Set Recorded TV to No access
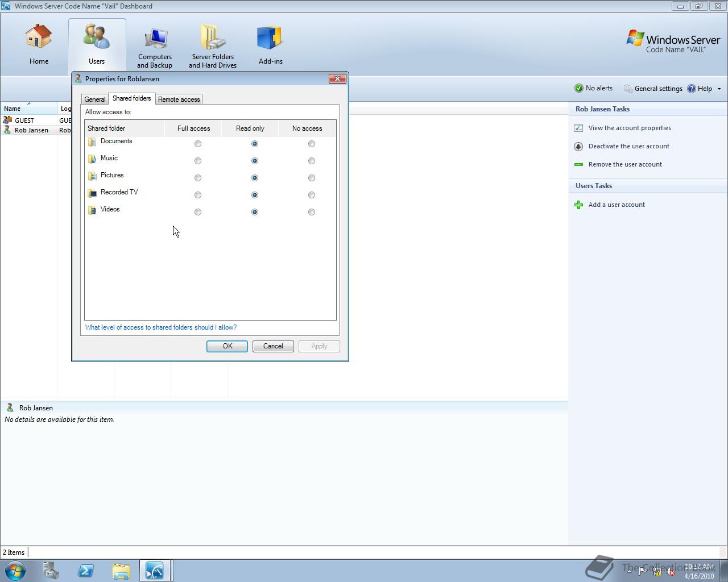Screen dimensions: 728x582 click(x=312, y=195)
